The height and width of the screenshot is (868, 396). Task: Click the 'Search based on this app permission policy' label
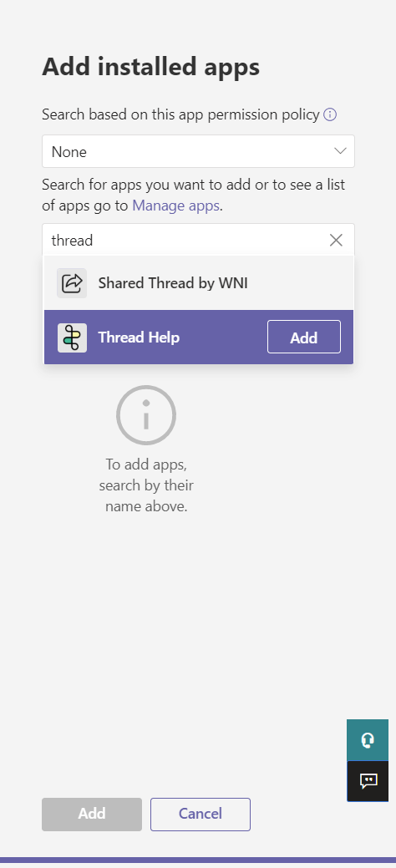(x=180, y=114)
